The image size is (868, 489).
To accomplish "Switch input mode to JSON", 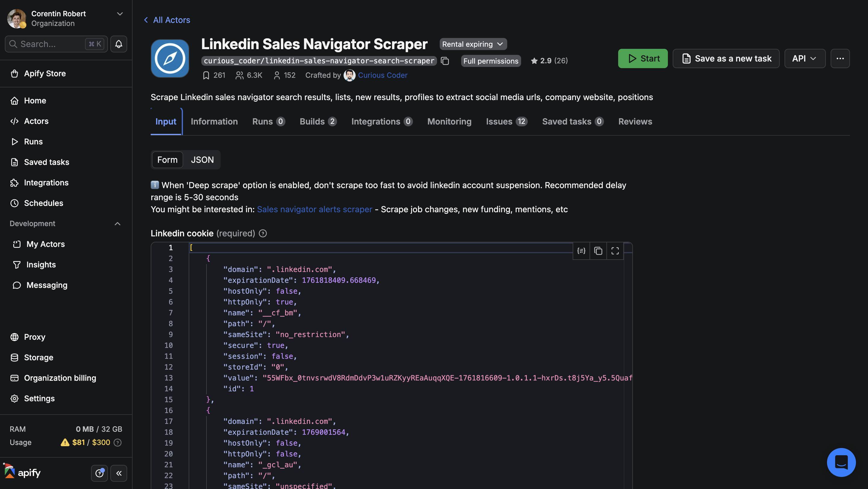I will pyautogui.click(x=202, y=160).
